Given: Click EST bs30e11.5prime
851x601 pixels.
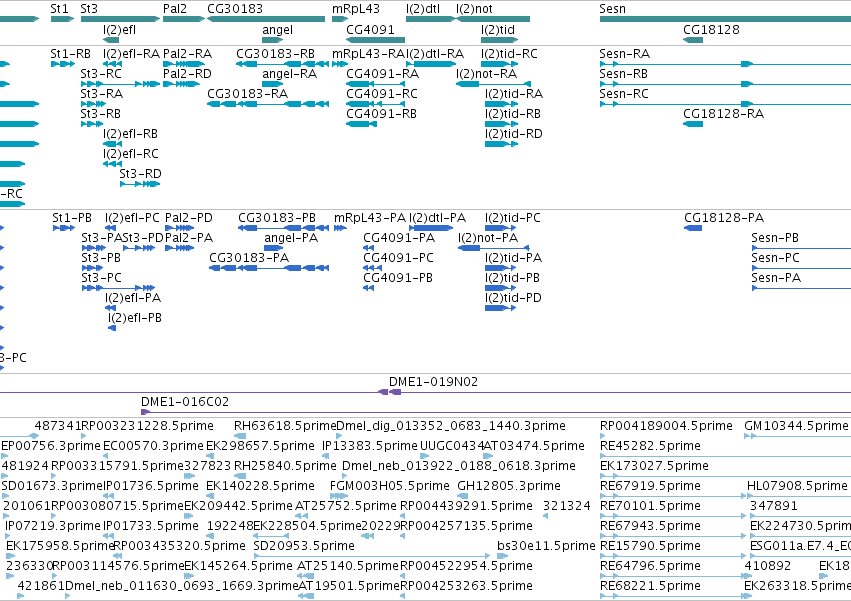Looking at the screenshot, I should (x=546, y=546).
